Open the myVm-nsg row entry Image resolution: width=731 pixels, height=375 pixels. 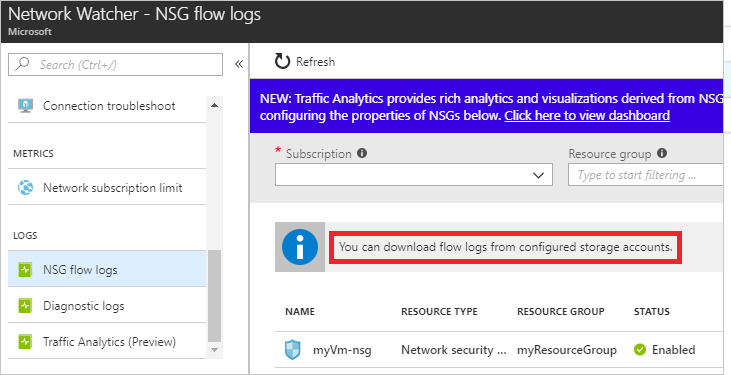[x=499, y=350]
